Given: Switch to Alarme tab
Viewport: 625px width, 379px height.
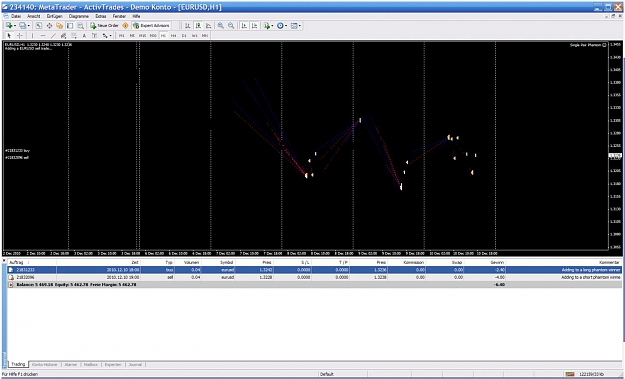Looking at the screenshot, I should coord(71,365).
